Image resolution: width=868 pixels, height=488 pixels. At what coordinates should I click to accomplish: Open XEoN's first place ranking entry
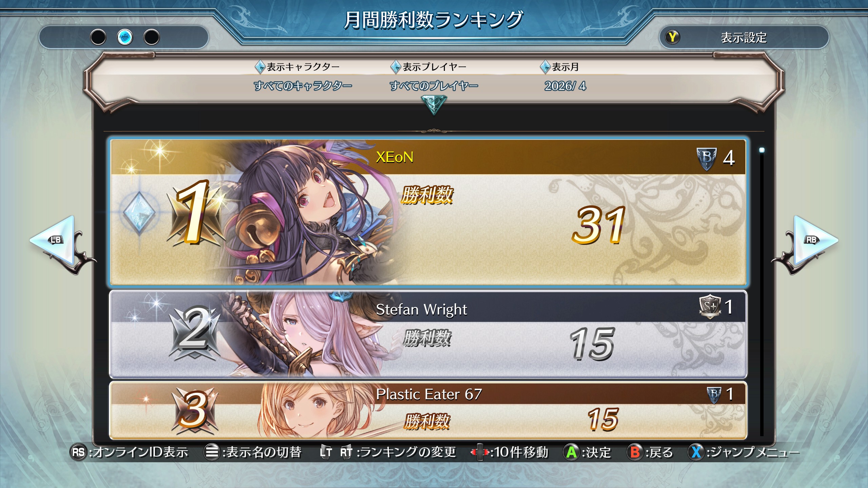click(428, 212)
